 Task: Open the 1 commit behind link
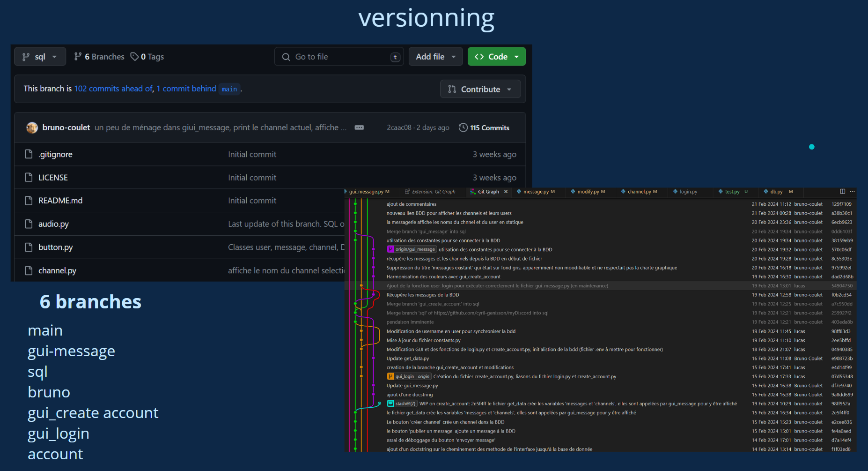[x=186, y=89]
